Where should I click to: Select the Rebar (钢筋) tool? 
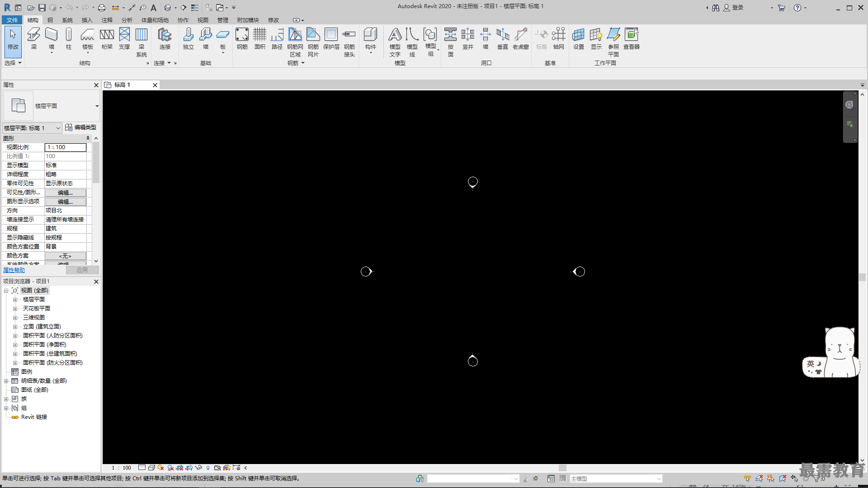242,38
